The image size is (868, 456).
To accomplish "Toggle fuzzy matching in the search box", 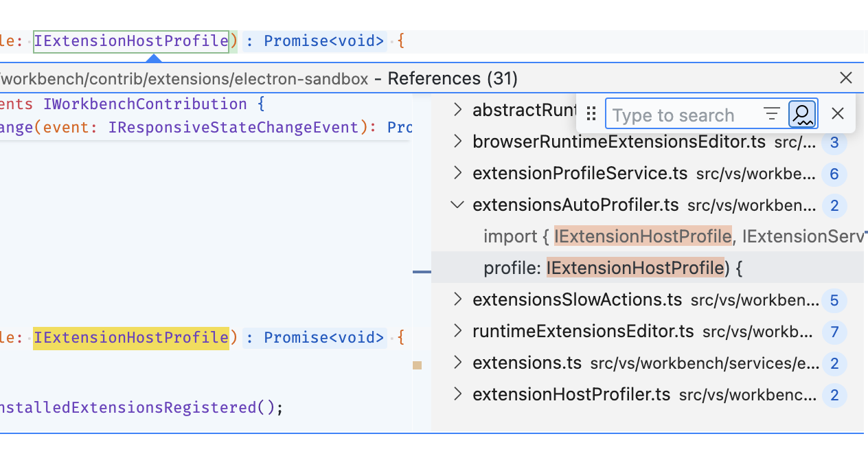I will (x=801, y=113).
